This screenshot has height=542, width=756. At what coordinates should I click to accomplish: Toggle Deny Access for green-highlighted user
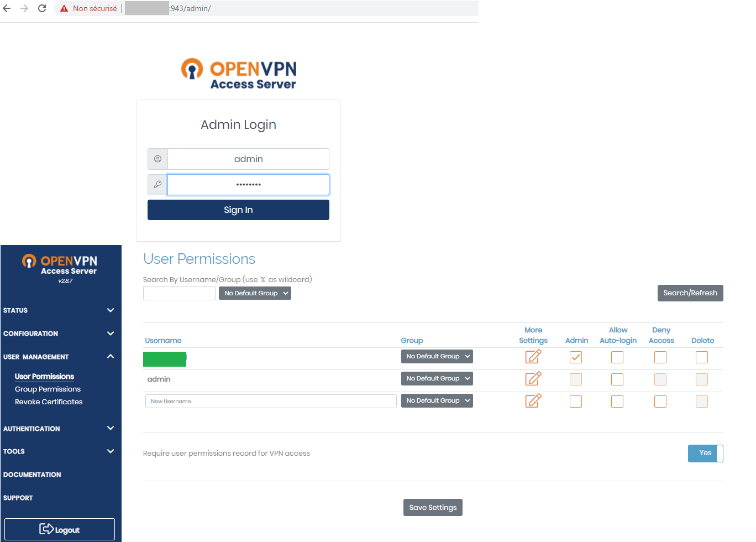660,357
